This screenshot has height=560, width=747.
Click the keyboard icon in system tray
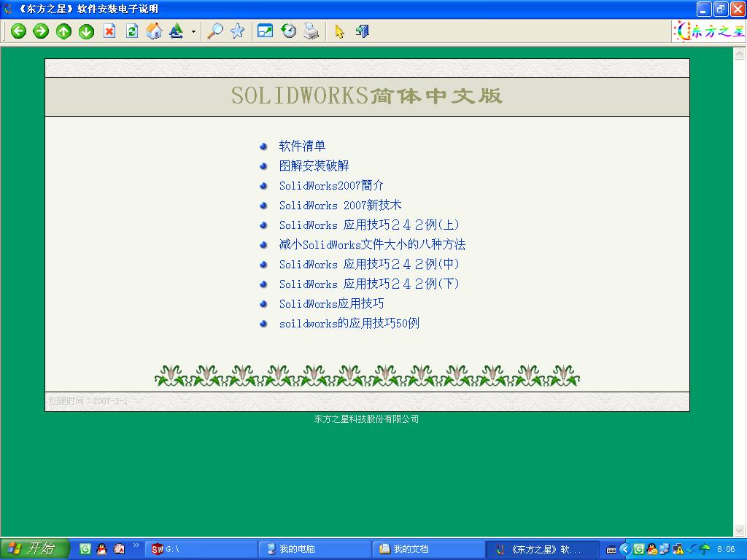pos(611,550)
